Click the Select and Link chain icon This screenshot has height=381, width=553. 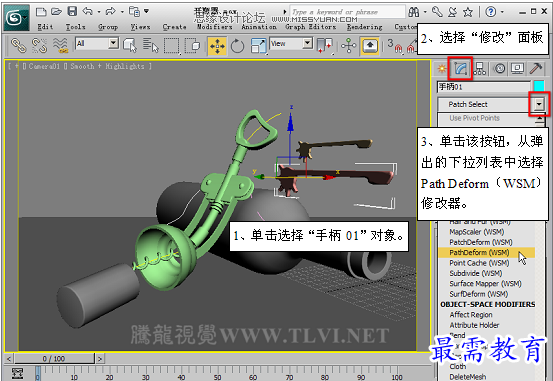tap(18, 46)
